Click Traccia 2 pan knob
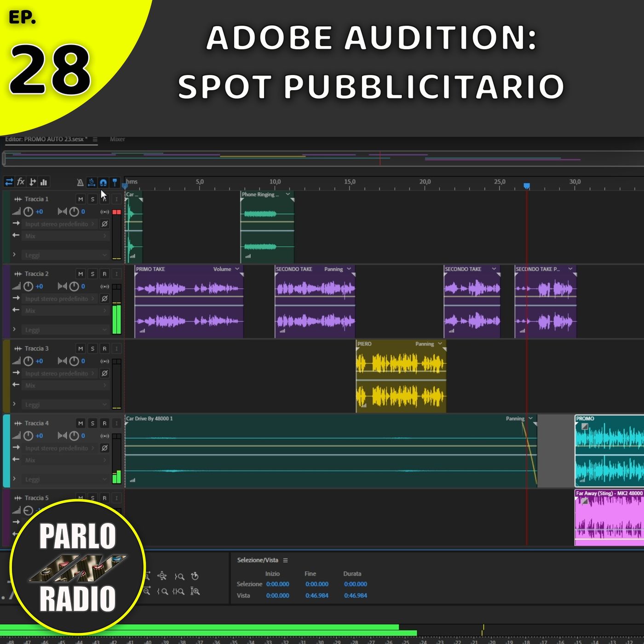This screenshot has width=644, height=644. pos(74,286)
